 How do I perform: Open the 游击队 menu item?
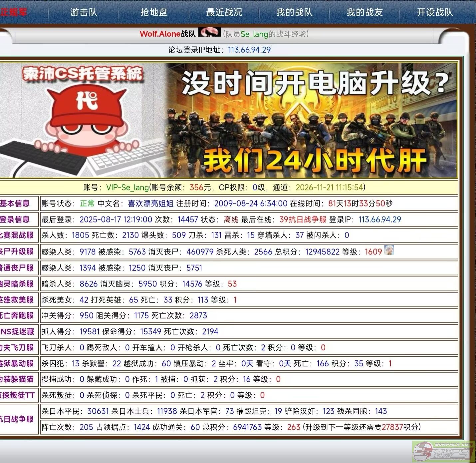click(x=84, y=12)
